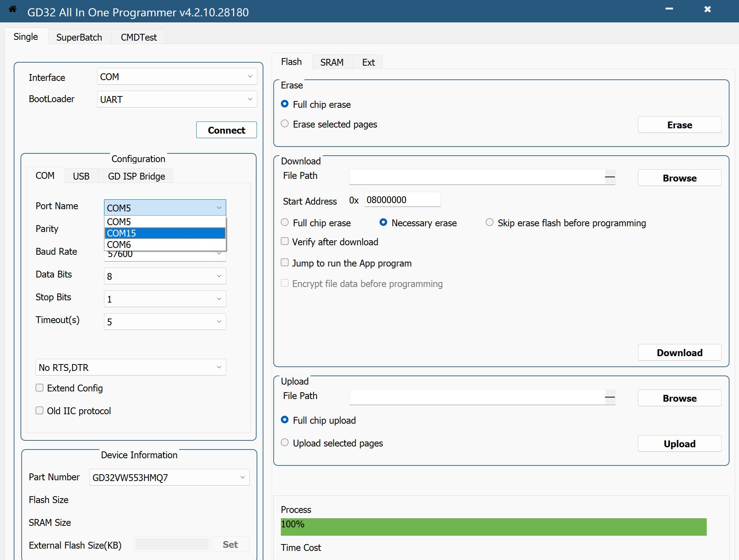This screenshot has width=739, height=560.
Task: Click the dash button beside Download File Path
Action: 610,177
